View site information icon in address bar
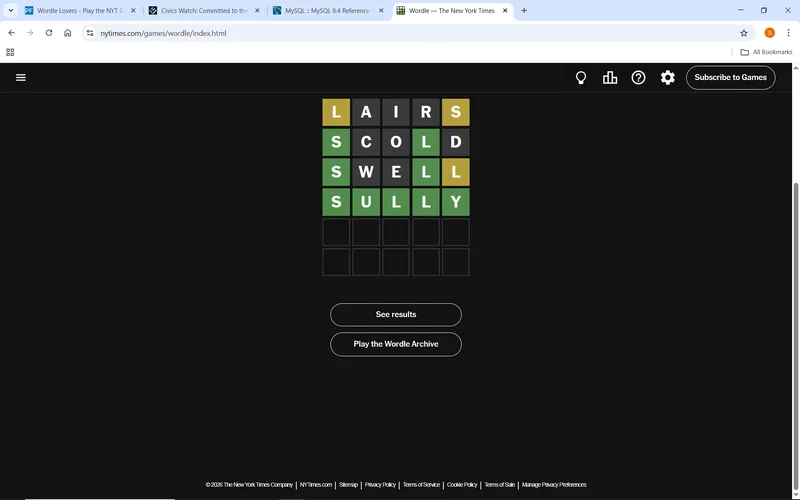This screenshot has height=500, width=800. point(90,33)
